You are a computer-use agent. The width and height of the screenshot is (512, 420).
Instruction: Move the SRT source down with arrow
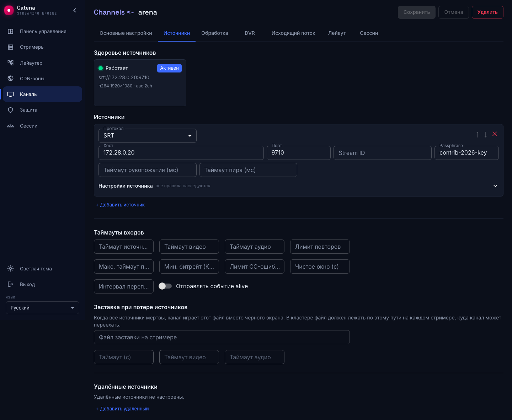[486, 134]
